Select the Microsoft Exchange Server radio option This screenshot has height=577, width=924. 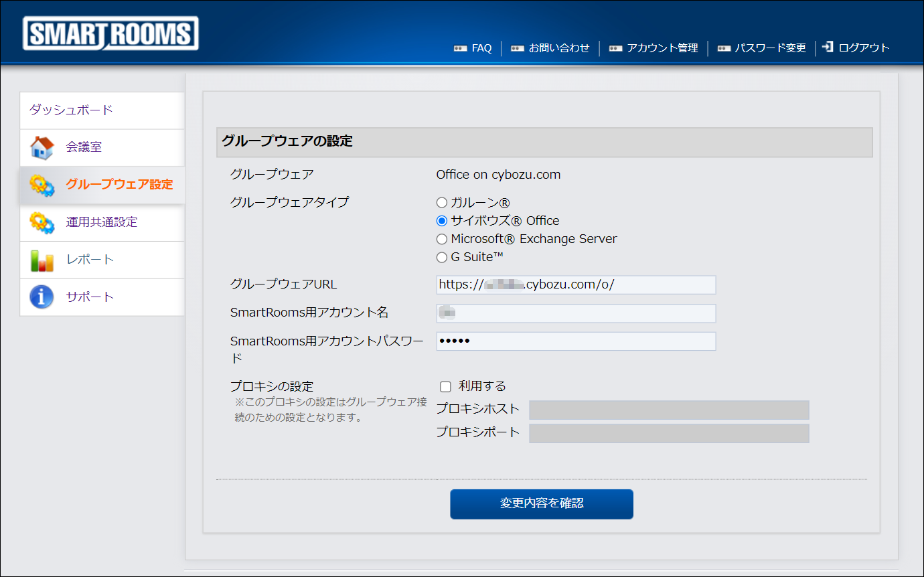click(x=441, y=239)
